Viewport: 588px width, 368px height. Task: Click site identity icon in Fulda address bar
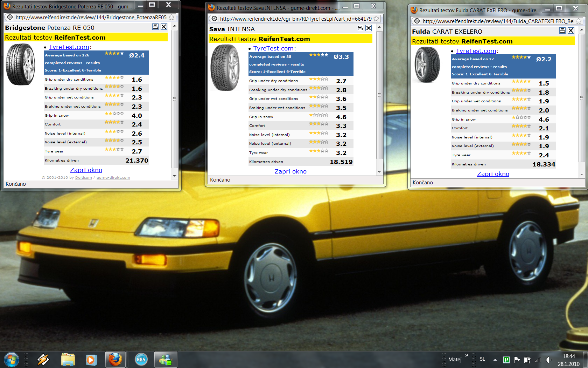(x=417, y=21)
